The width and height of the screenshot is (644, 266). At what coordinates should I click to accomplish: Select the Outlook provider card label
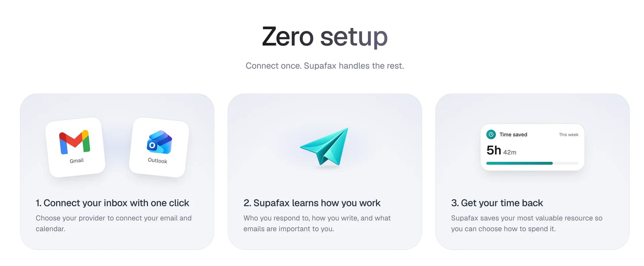point(157,161)
